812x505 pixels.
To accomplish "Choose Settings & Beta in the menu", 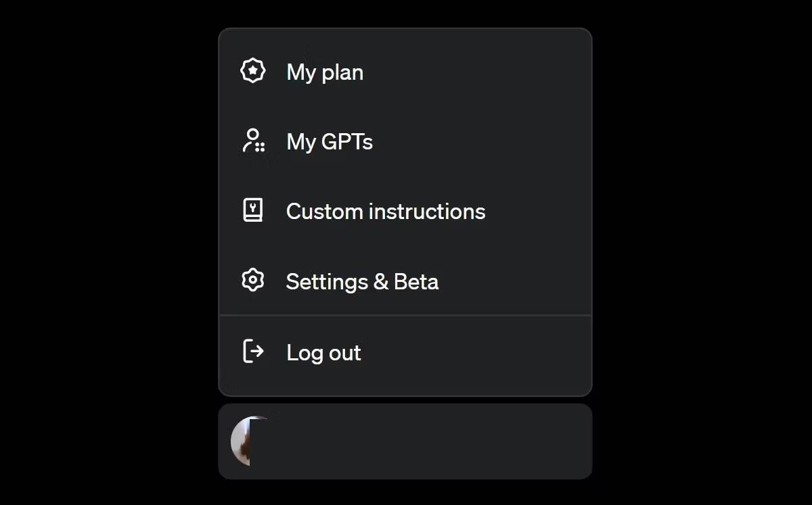I will click(x=405, y=281).
